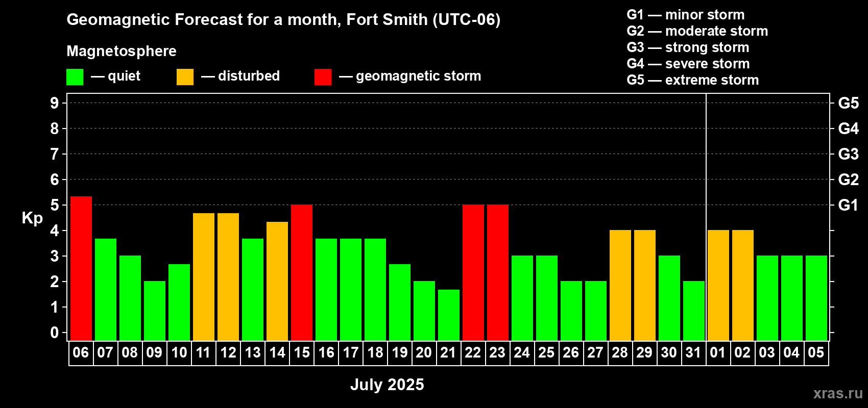Click the 'G2 — moderate storm' legend text
This screenshot has height=408, width=868.
pyautogui.click(x=697, y=31)
